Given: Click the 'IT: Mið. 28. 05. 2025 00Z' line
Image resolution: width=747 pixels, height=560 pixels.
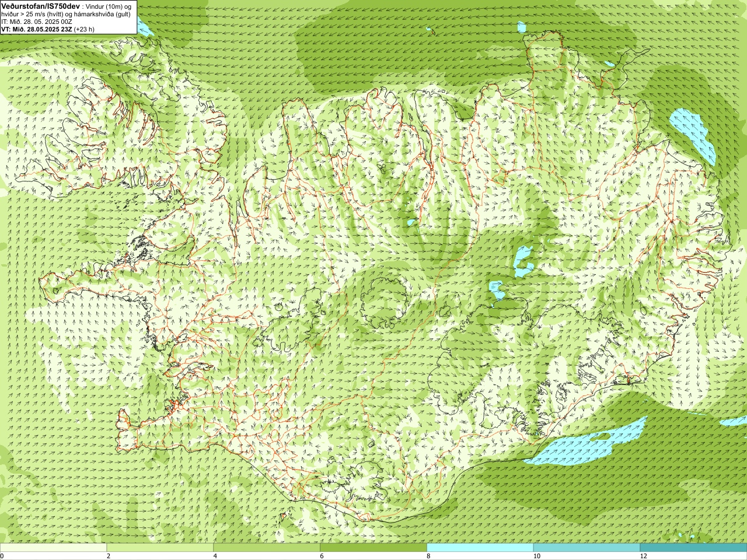Looking at the screenshot, I should coord(37,22).
